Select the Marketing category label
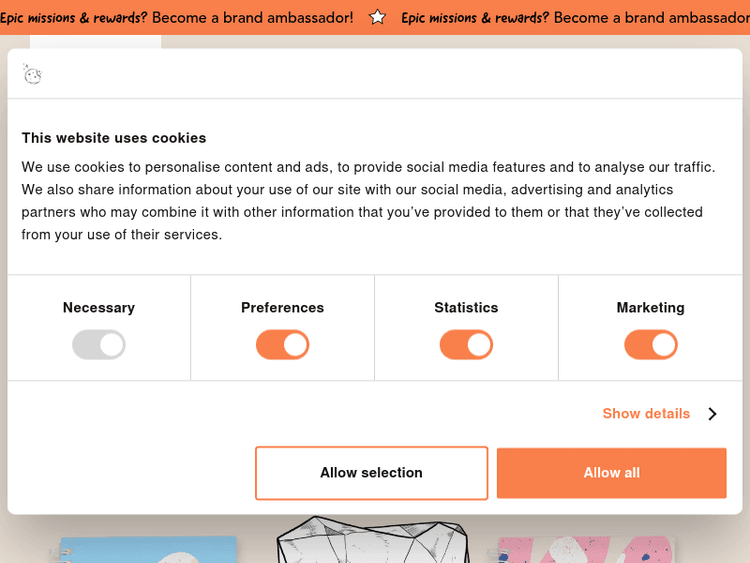Image resolution: width=750 pixels, height=563 pixels. click(x=651, y=308)
